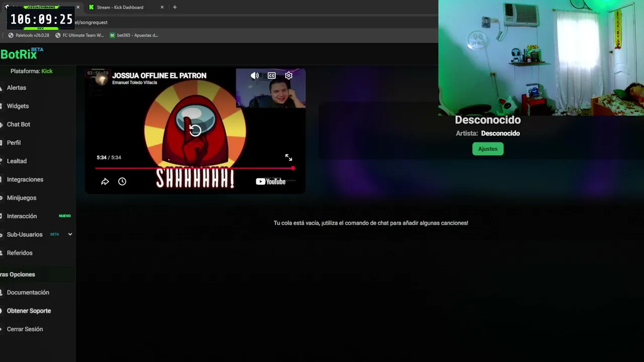Open the video on YouTube via logo
Viewport: 644px width, 362px height.
coord(271,182)
